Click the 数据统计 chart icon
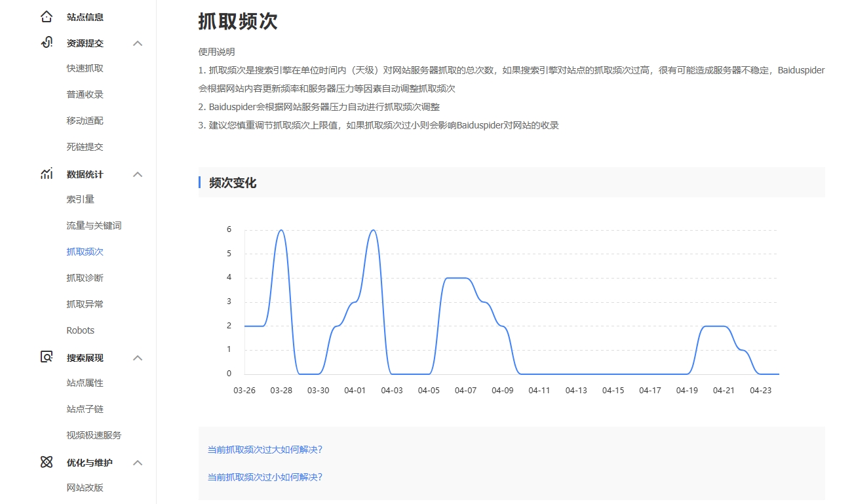The width and height of the screenshot is (852, 504). pyautogui.click(x=47, y=174)
